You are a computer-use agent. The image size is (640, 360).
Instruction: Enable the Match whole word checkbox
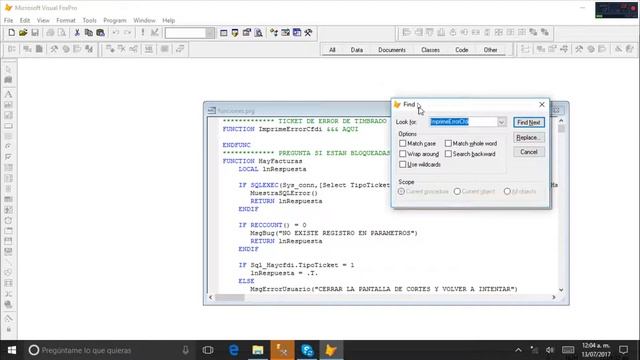coord(448,143)
